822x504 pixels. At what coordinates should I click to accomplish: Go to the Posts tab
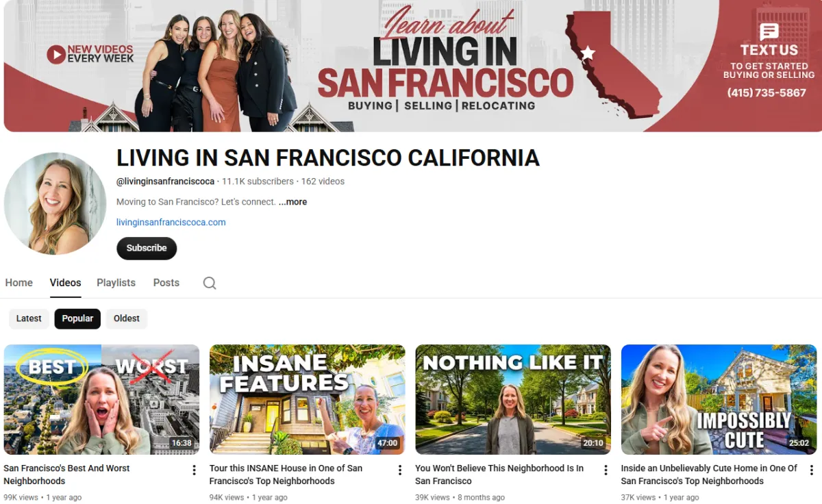[x=166, y=283]
